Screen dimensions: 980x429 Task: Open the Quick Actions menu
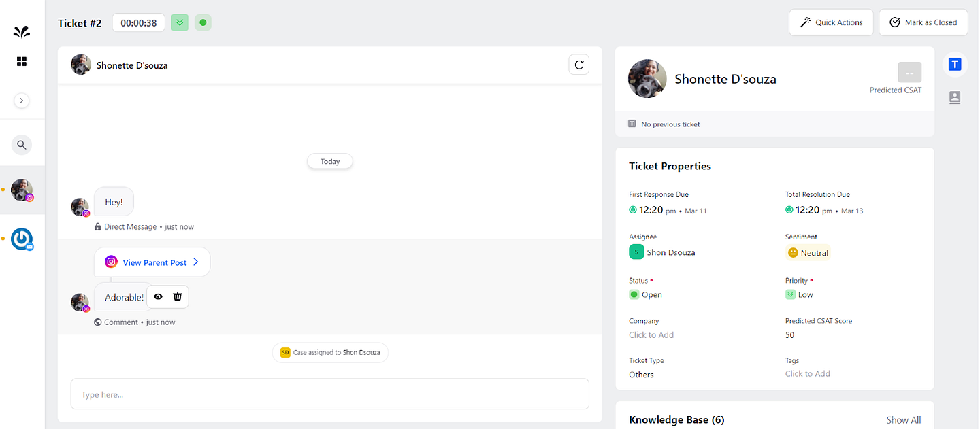(831, 22)
